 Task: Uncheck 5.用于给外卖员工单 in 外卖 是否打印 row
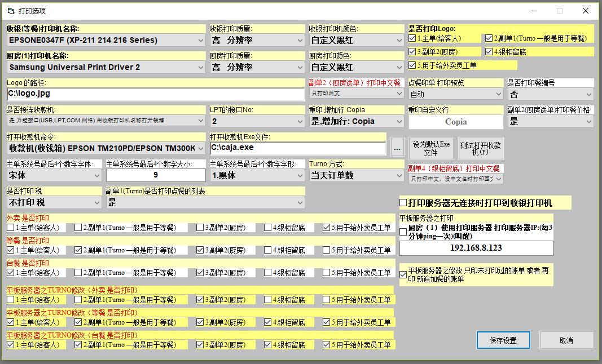click(326, 228)
